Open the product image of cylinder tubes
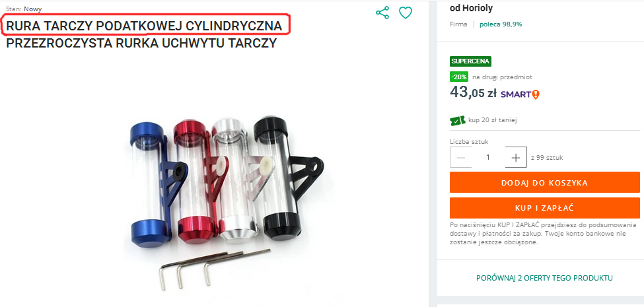The image size is (644, 307). (x=227, y=203)
